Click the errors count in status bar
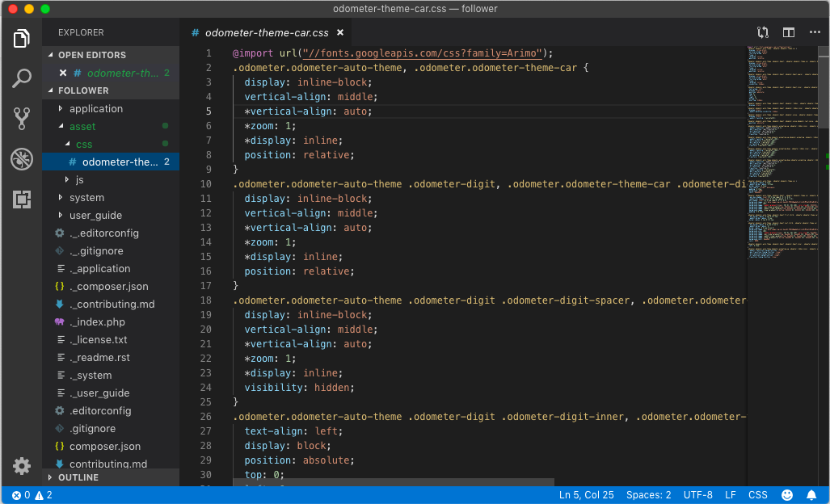This screenshot has width=830, height=504. tap(21, 495)
